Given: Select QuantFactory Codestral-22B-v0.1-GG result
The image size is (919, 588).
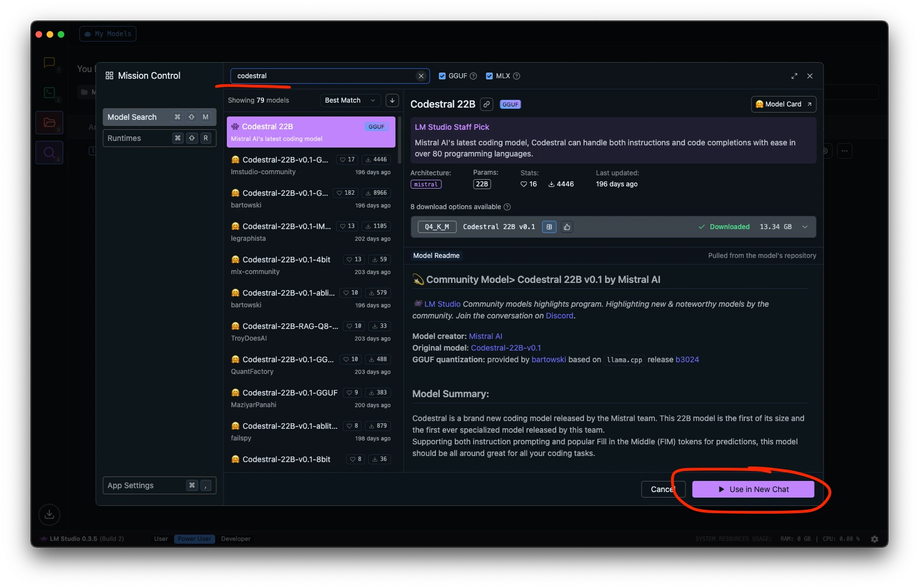Looking at the screenshot, I should coord(311,365).
